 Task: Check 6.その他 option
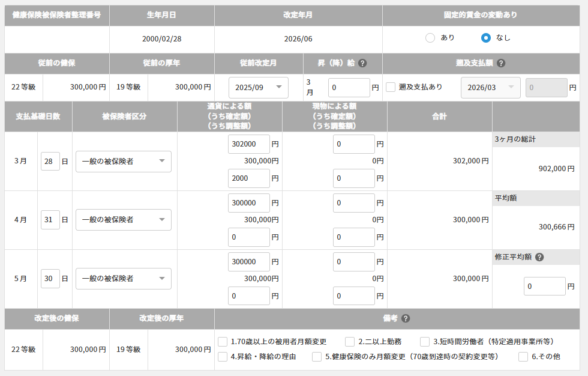pyautogui.click(x=523, y=357)
